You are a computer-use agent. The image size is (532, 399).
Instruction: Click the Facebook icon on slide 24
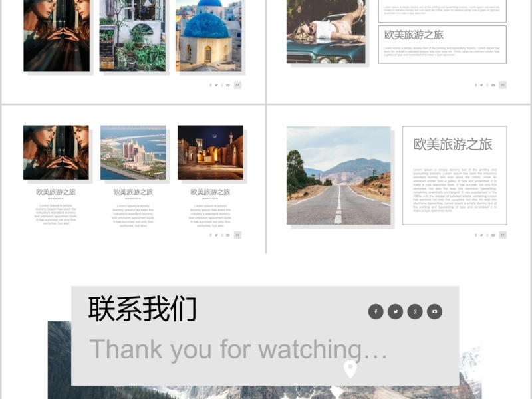point(210,85)
